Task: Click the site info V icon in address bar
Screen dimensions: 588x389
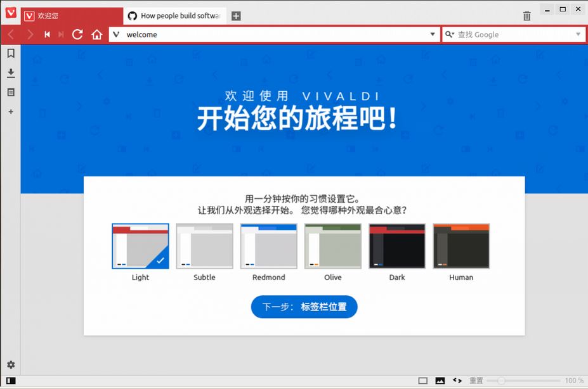Action: 116,34
